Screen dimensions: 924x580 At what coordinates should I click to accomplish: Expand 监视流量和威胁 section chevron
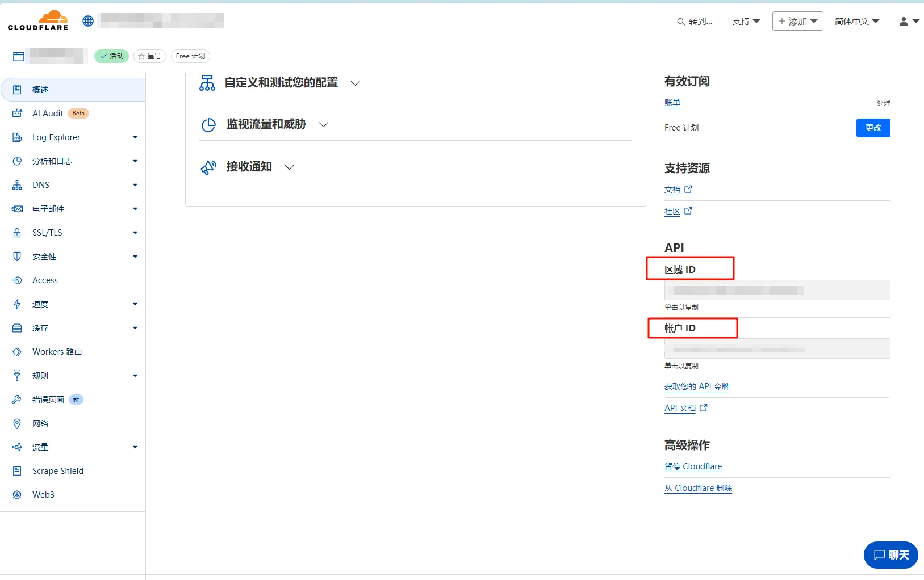[324, 125]
